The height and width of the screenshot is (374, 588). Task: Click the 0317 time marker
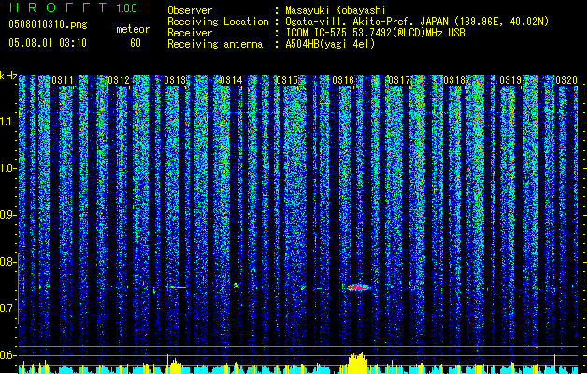click(x=399, y=80)
